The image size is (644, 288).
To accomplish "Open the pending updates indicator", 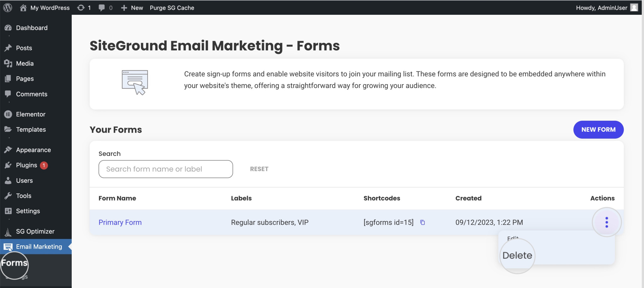I will [84, 8].
